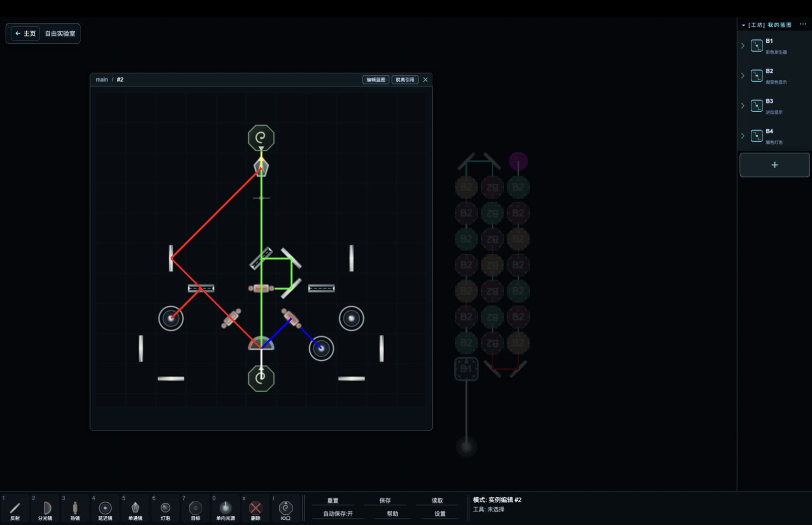Click the B2 blueprint icon
The height and width of the screenshot is (525, 812).
pyautogui.click(x=757, y=76)
